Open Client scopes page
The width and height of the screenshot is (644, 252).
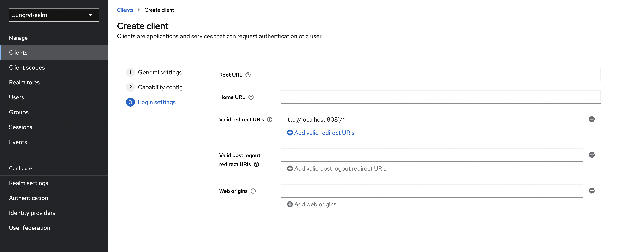pos(54,67)
